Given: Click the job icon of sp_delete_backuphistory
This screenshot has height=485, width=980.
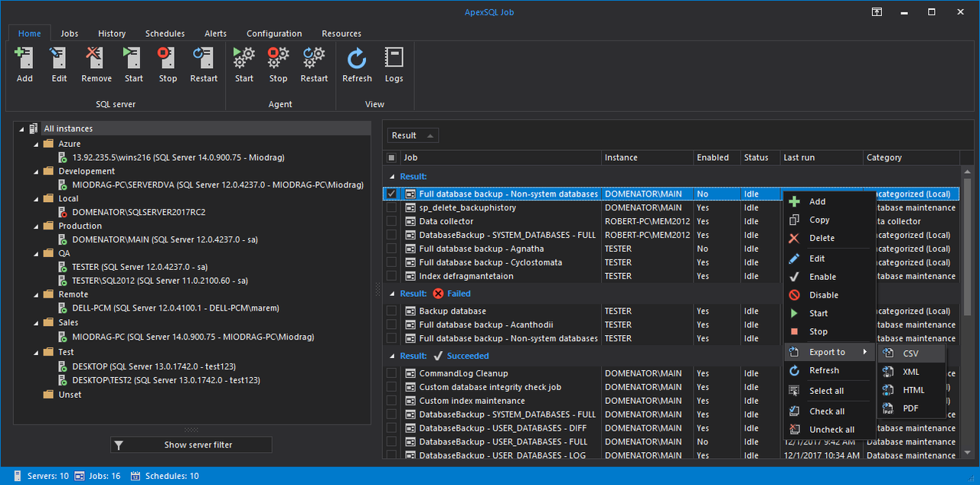Looking at the screenshot, I should [410, 207].
